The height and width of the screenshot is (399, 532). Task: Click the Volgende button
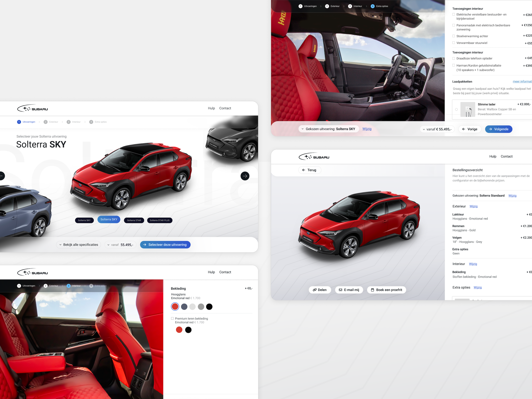tap(499, 129)
